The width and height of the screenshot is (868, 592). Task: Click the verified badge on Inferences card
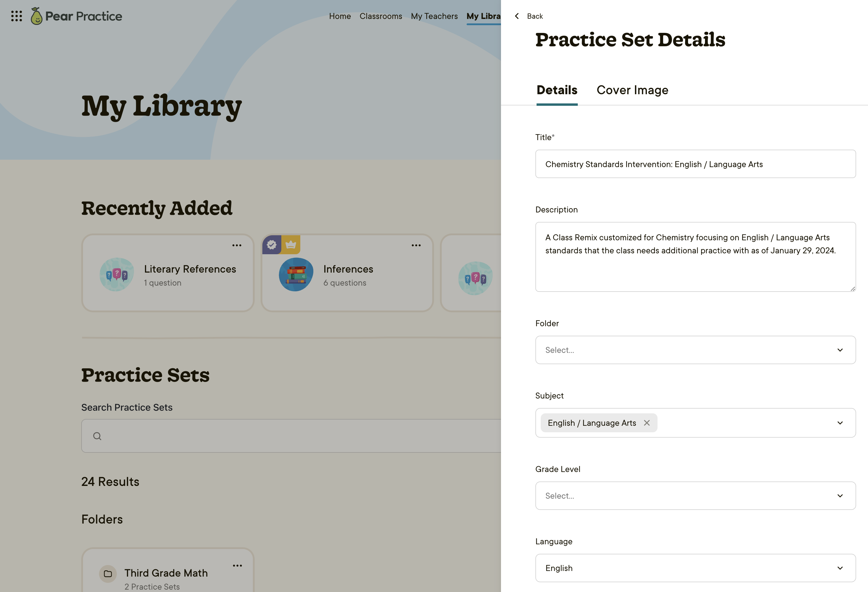[272, 245]
